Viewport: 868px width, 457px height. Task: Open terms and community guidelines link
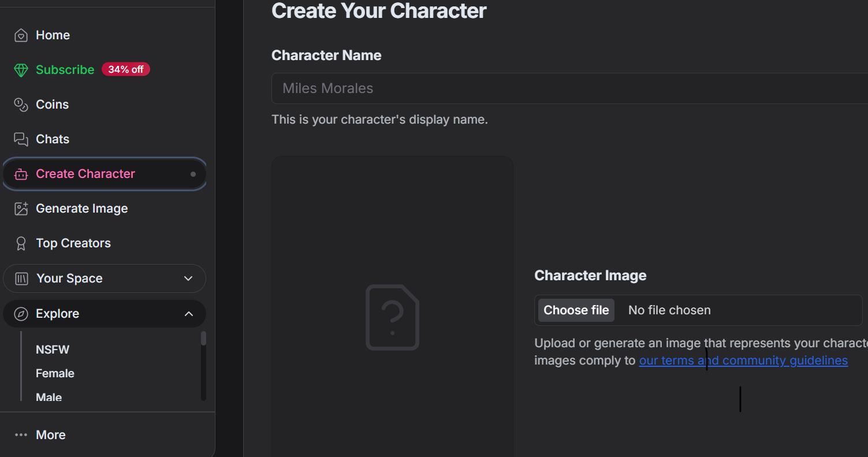pyautogui.click(x=743, y=361)
